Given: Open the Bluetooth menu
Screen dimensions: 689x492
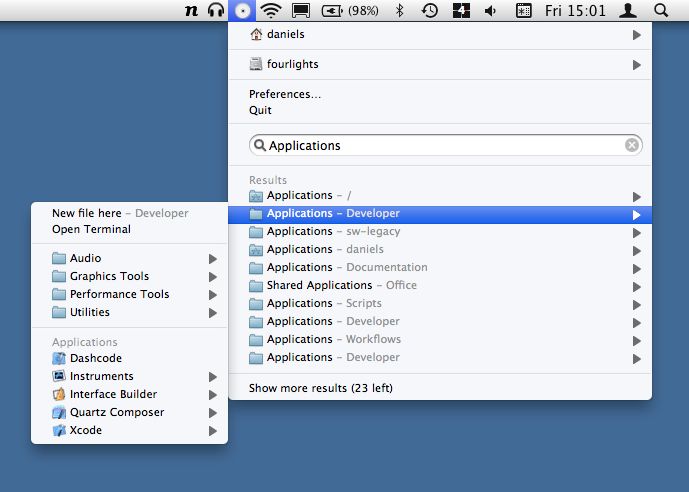Looking at the screenshot, I should (399, 10).
